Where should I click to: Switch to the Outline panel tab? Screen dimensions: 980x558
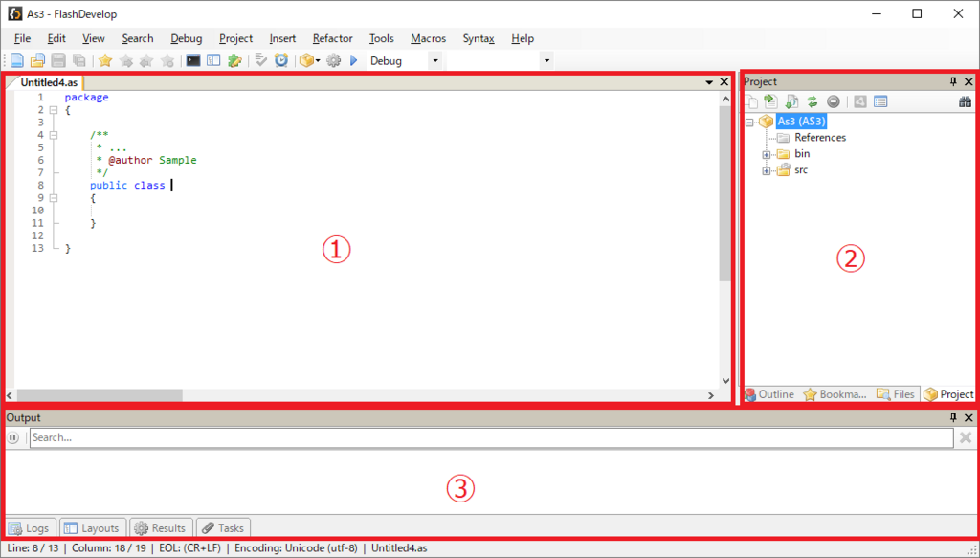pos(769,394)
